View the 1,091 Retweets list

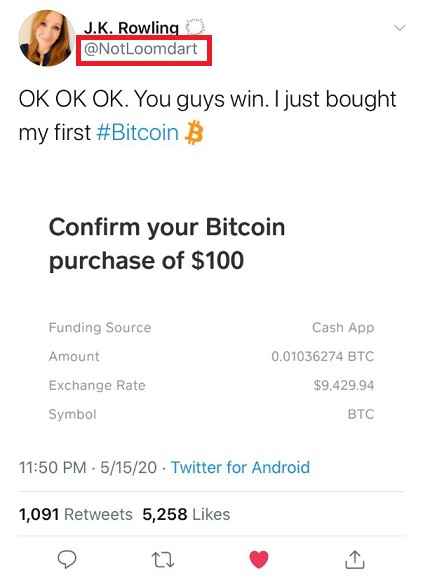[76, 514]
